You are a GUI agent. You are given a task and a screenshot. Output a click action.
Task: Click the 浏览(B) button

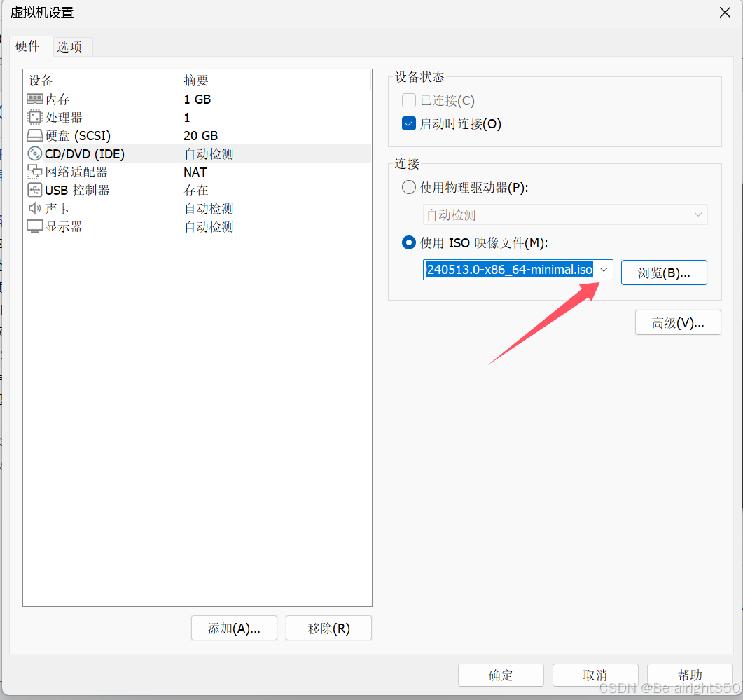click(x=664, y=273)
